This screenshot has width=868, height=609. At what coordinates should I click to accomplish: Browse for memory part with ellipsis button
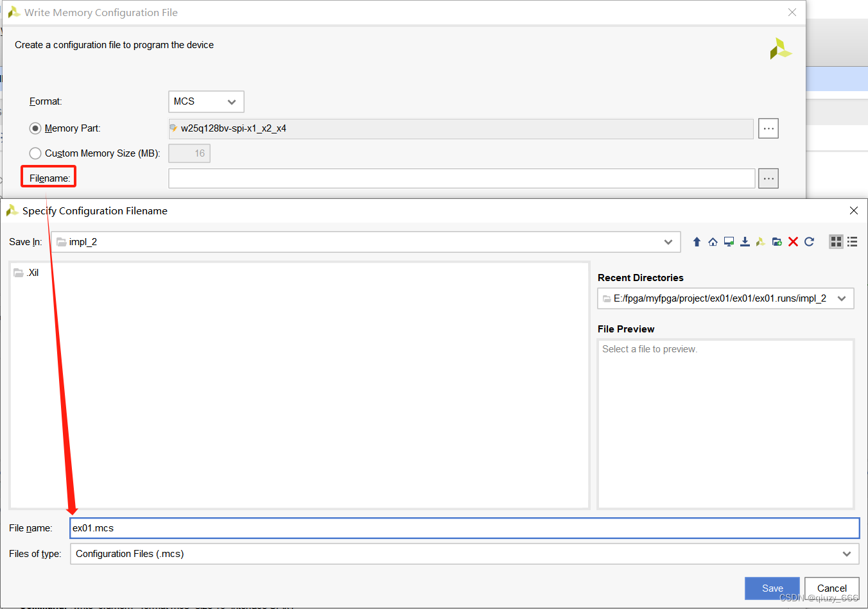[768, 128]
